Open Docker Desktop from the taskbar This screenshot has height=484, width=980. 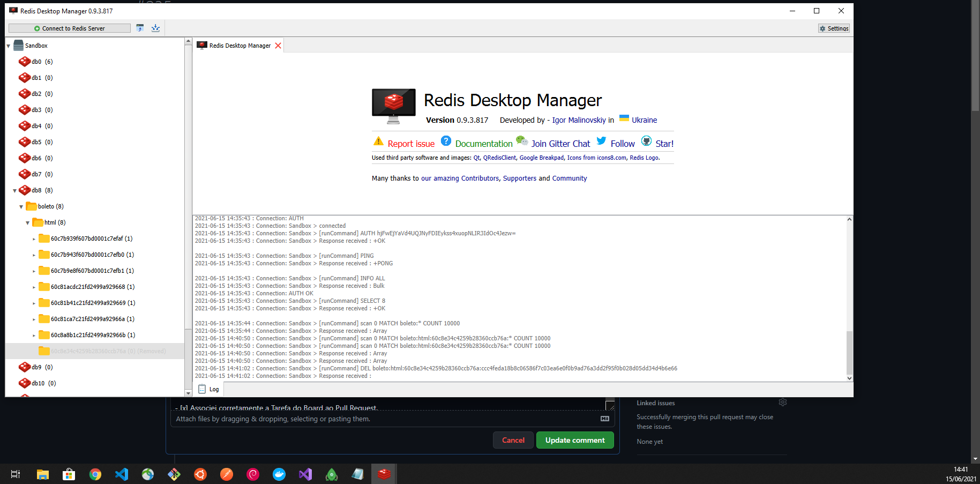click(x=279, y=474)
